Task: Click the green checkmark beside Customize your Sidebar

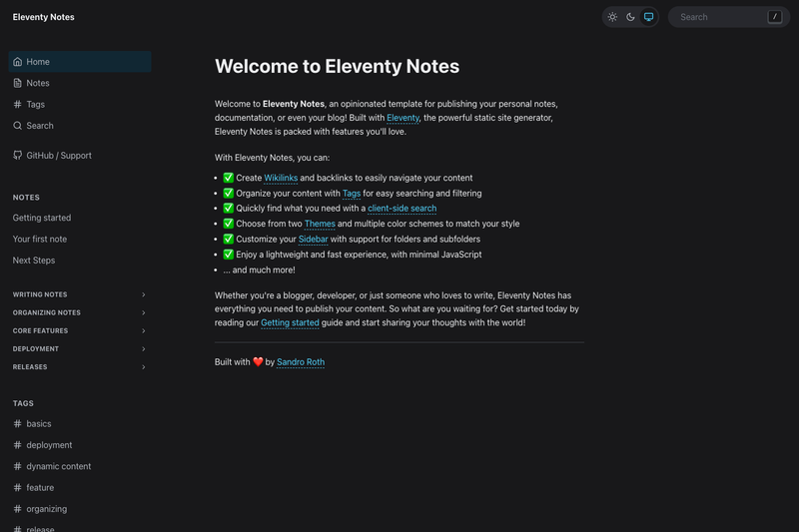Action: (x=229, y=239)
